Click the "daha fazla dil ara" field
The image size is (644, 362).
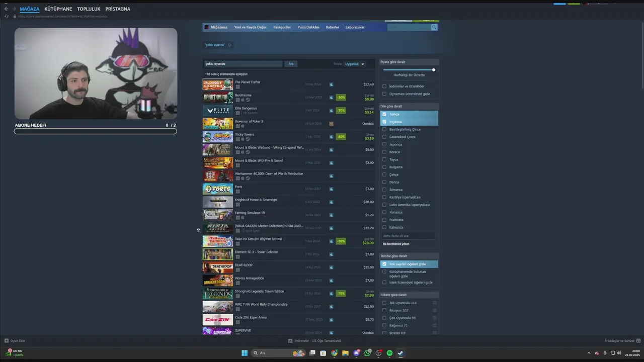[x=409, y=236]
